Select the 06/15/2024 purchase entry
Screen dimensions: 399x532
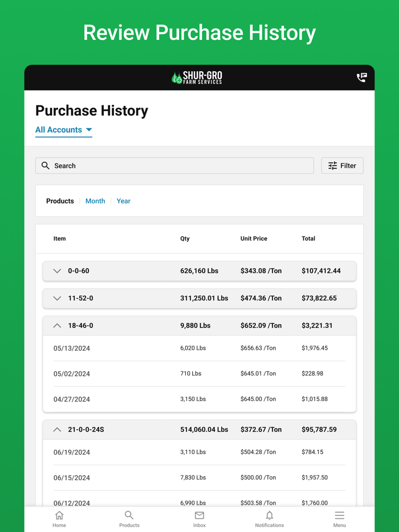tap(199, 477)
